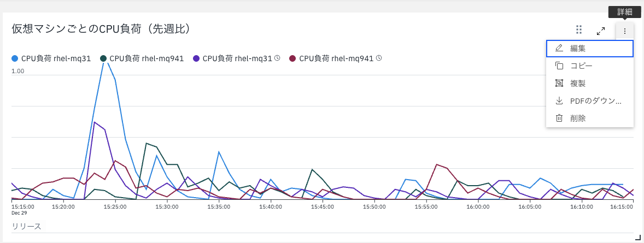Select 編集 from the overflow menu
Viewport: 644px width, 243px height.
pyautogui.click(x=590, y=48)
